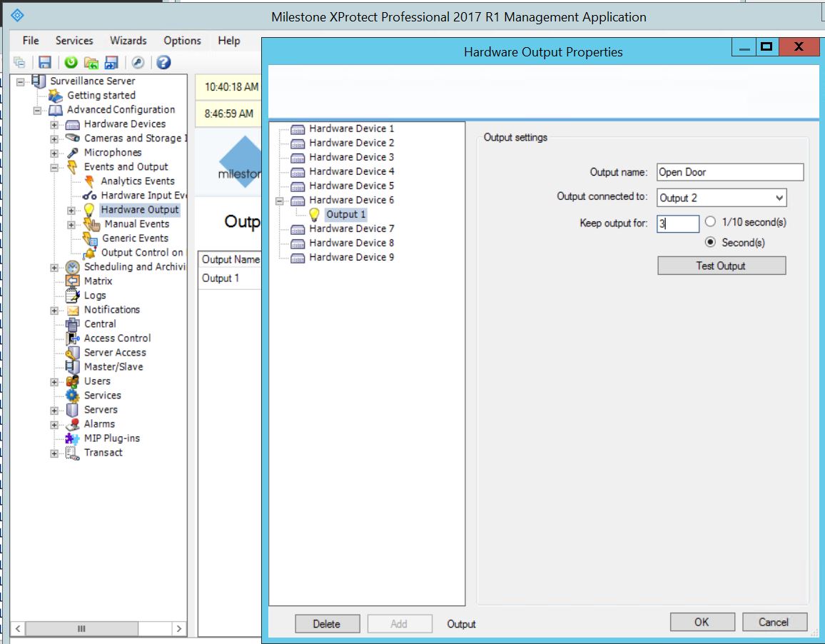Collapse the Advanced Configuration node
This screenshot has width=825, height=644.
point(37,111)
